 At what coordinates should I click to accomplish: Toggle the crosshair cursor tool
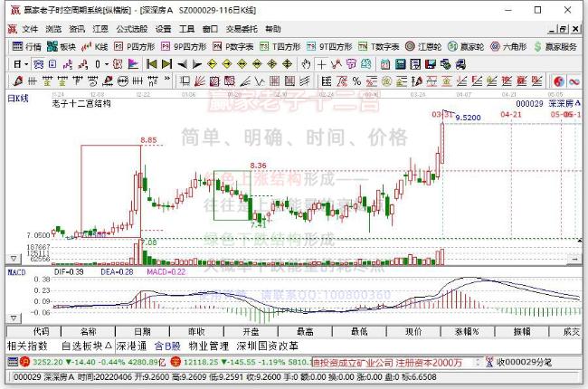[x=321, y=64]
